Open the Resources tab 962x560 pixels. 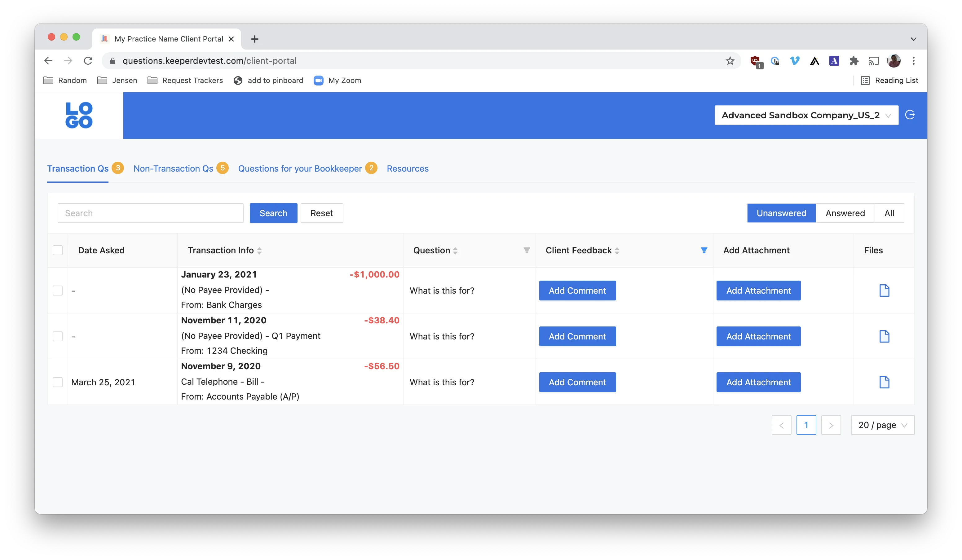407,168
